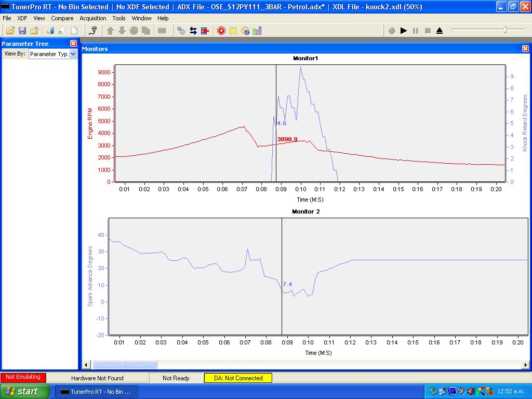Click the blue floppy Save icon
The width and height of the screenshot is (532, 399).
22,31
